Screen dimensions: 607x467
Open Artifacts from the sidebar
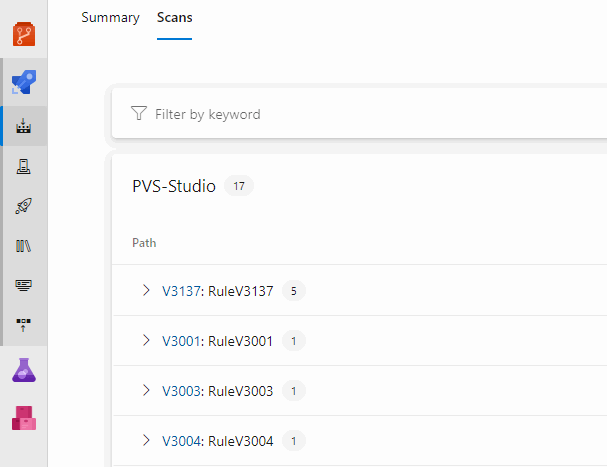click(24, 418)
